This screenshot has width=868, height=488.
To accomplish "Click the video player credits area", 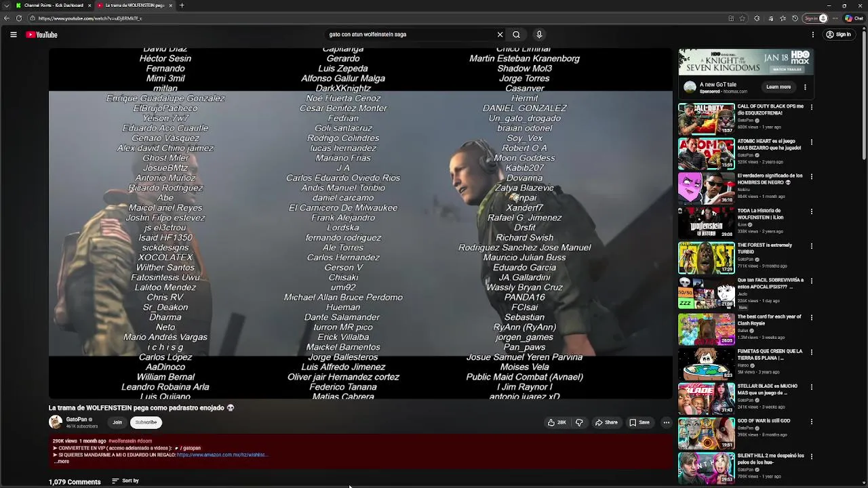I will [x=360, y=224].
